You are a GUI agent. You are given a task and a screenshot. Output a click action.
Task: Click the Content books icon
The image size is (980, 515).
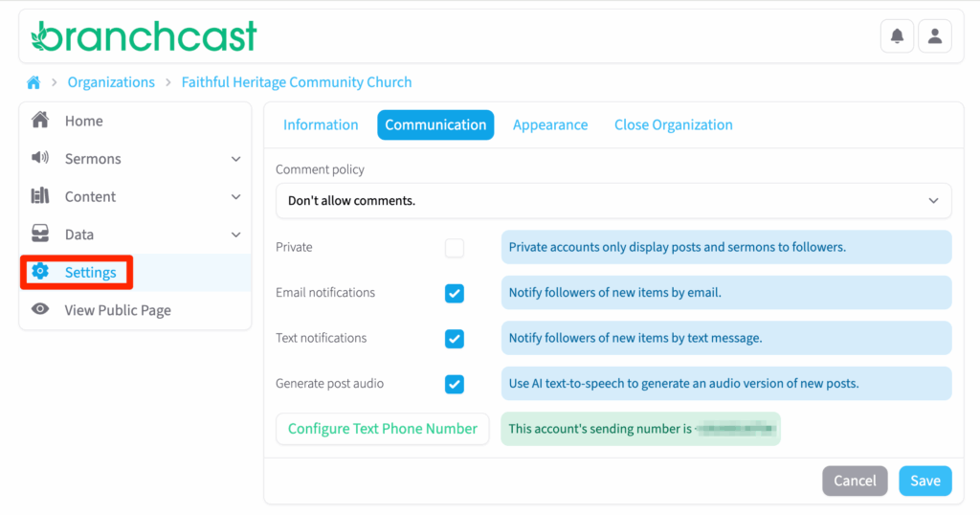point(40,196)
